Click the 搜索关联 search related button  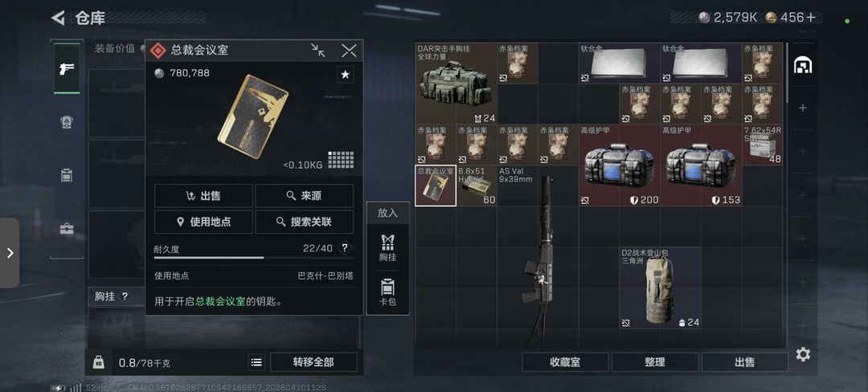point(304,222)
